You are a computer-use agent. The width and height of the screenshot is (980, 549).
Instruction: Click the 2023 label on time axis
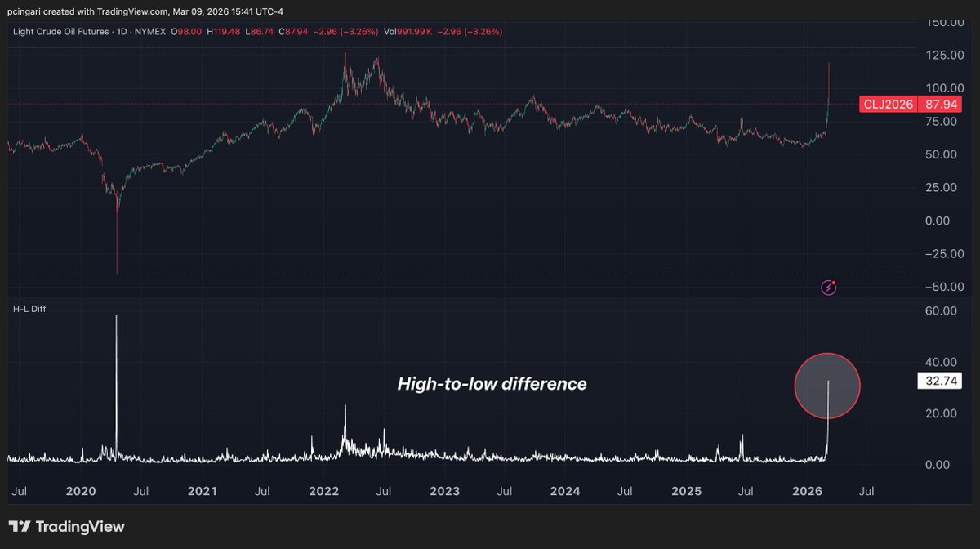444,491
